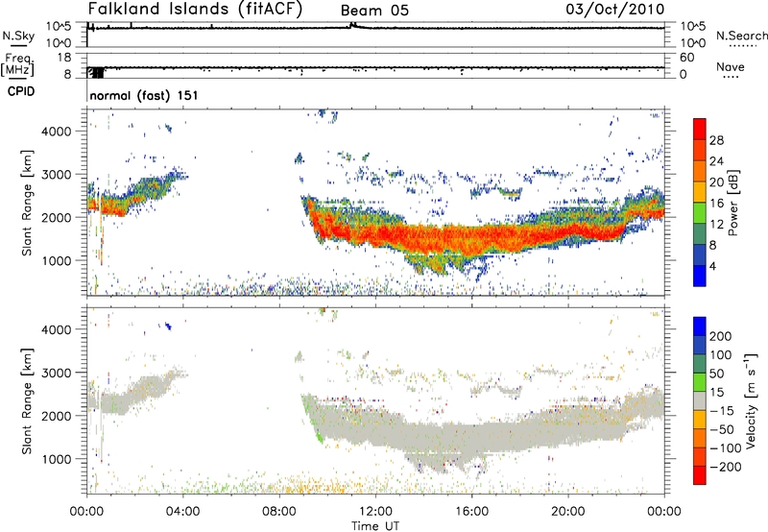
Task: Click '4000' tick on the power panel axis
Action: [x=57, y=132]
